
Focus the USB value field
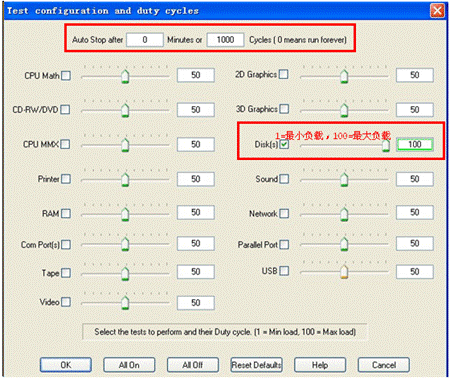(x=415, y=272)
